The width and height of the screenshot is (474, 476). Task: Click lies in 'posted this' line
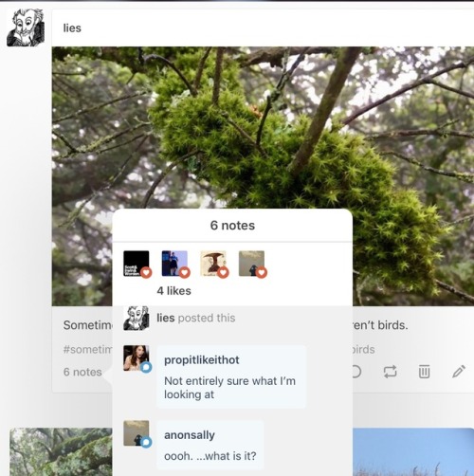[x=166, y=318]
